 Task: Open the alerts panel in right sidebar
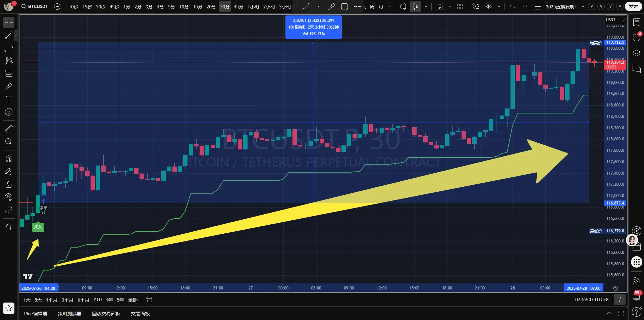[x=636, y=37]
